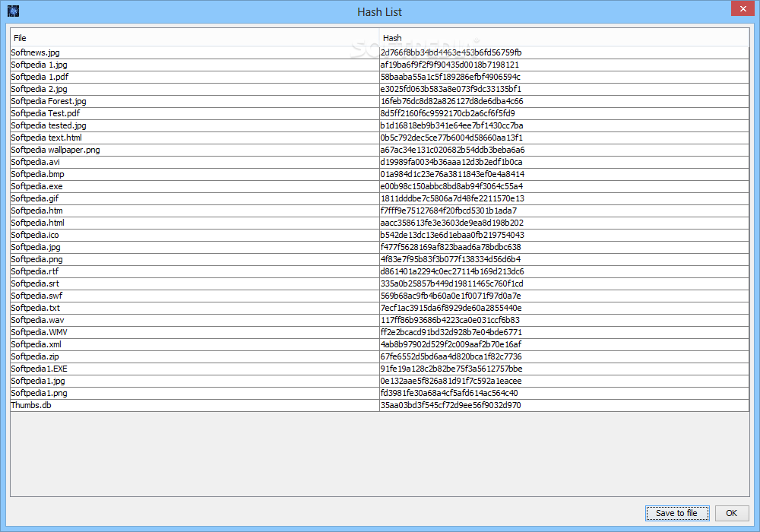Select Softpedia 2.jpg file name
Screen dimensions: 760x532
click(40, 89)
